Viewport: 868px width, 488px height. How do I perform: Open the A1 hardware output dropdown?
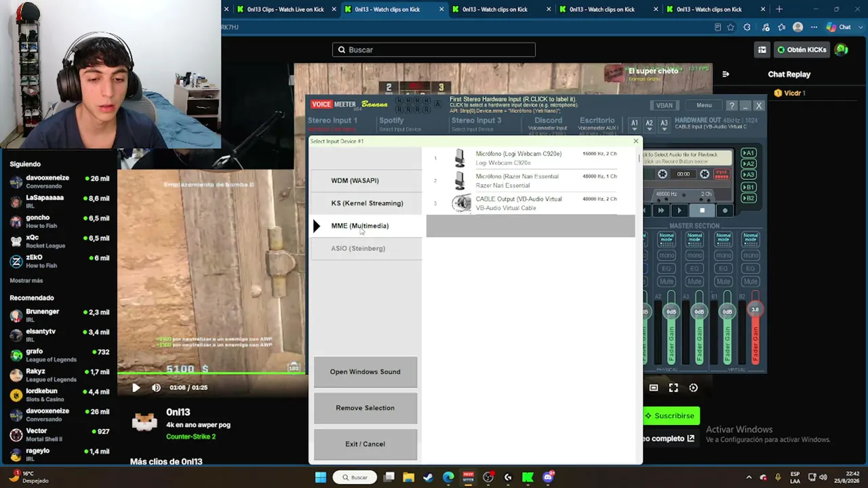point(634,124)
